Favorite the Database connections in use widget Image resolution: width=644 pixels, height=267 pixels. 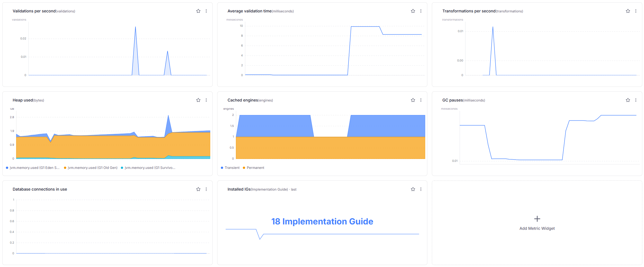(x=198, y=189)
